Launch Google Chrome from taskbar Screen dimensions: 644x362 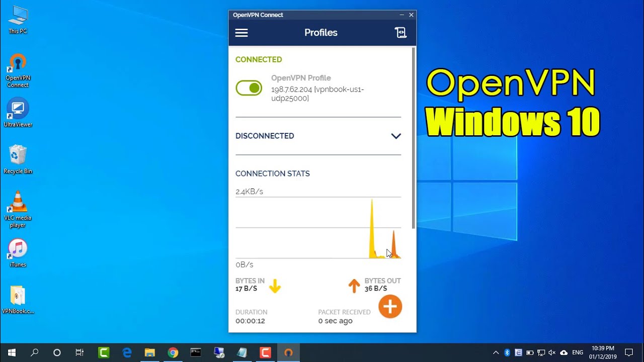click(173, 352)
